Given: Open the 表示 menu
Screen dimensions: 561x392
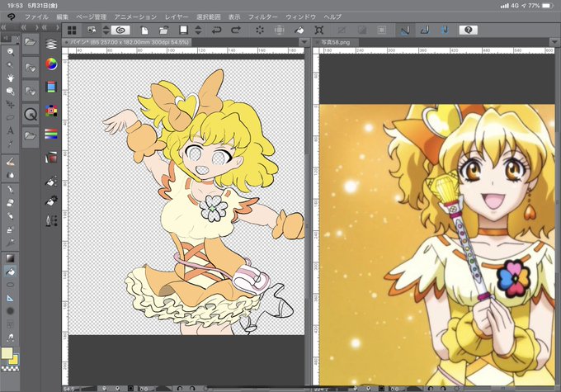Looking at the screenshot, I should (x=234, y=17).
